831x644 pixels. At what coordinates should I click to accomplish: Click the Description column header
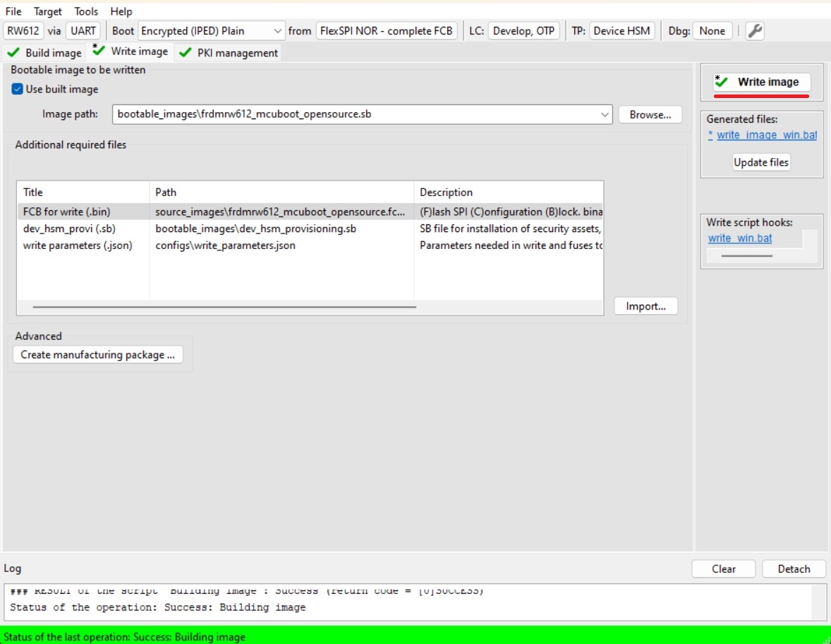508,192
